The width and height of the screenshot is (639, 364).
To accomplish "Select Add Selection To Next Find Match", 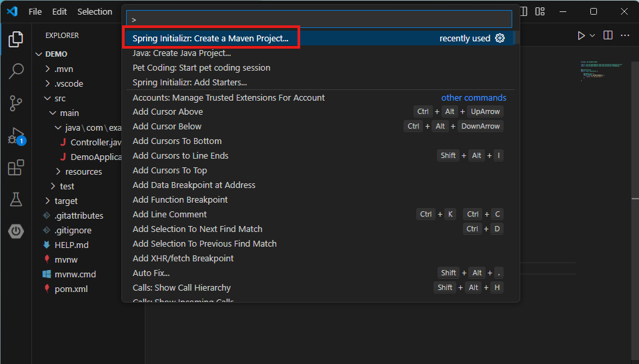I will coord(320,229).
